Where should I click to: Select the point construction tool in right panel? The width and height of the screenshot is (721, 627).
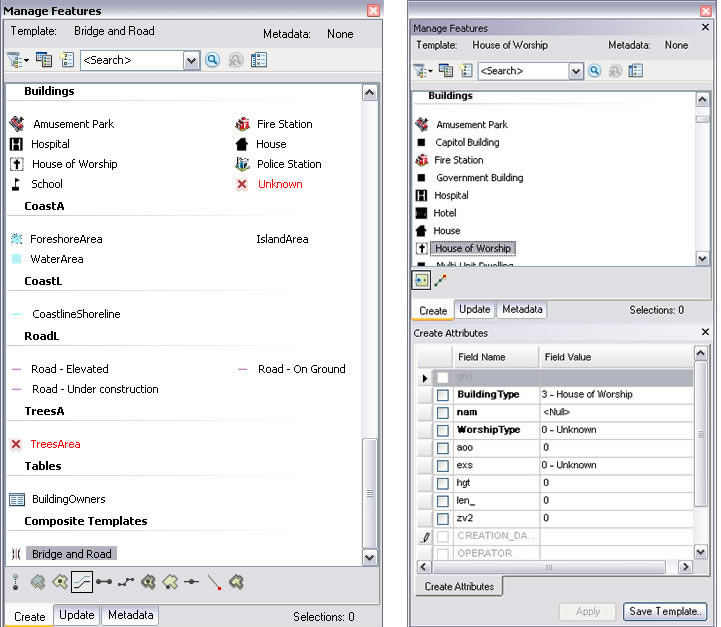[x=421, y=280]
